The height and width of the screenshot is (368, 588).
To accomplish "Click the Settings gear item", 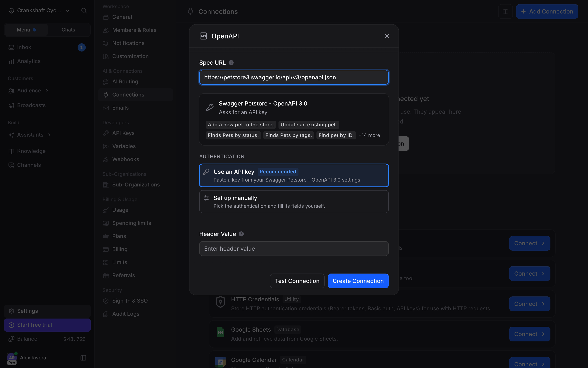I will tap(47, 311).
